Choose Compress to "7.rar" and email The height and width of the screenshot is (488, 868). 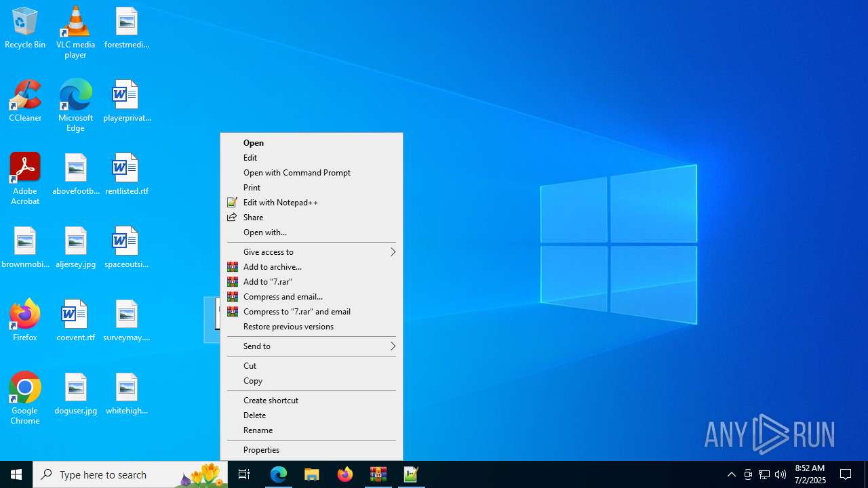(x=311, y=312)
